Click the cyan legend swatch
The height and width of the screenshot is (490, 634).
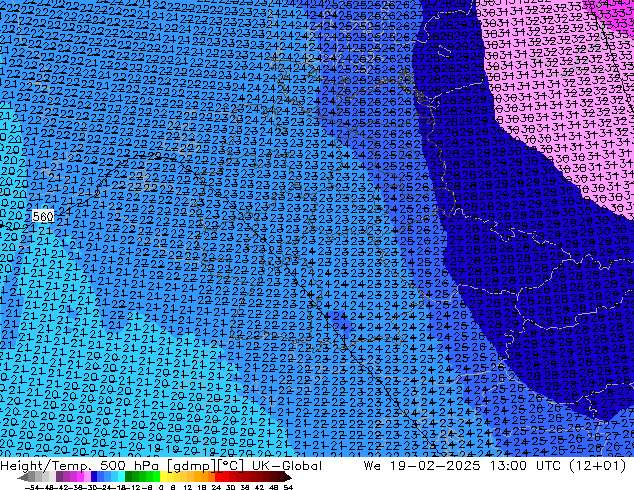pos(121,476)
